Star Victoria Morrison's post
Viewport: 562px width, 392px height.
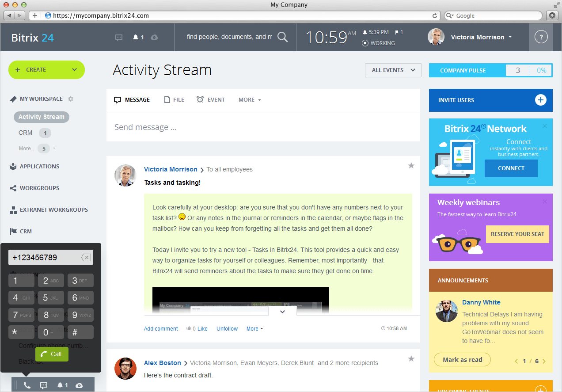pos(411,165)
